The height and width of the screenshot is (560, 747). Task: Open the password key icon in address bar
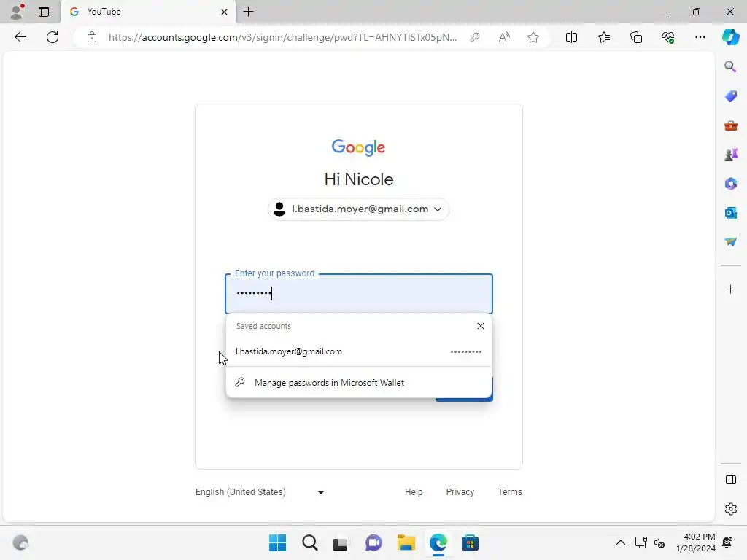click(x=474, y=37)
